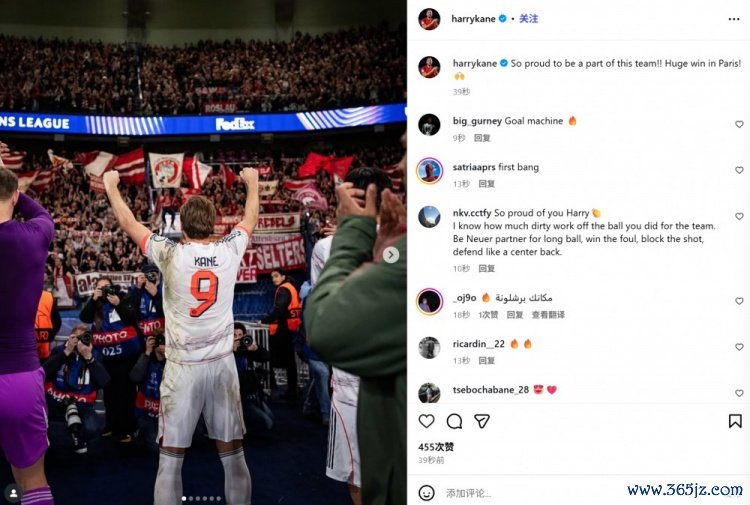Viewport: 750px width, 505px height.
Task: Like the post with the heart icon
Action: (427, 421)
